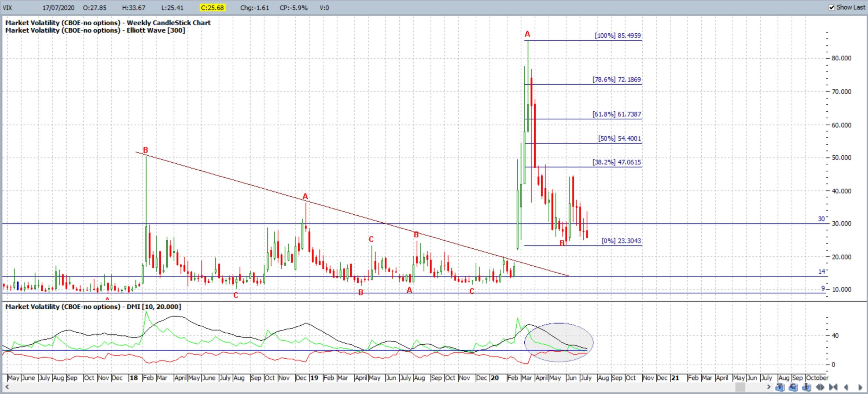Click the 9 horizontal level label
The width and height of the screenshot is (868, 394).
[x=823, y=288]
